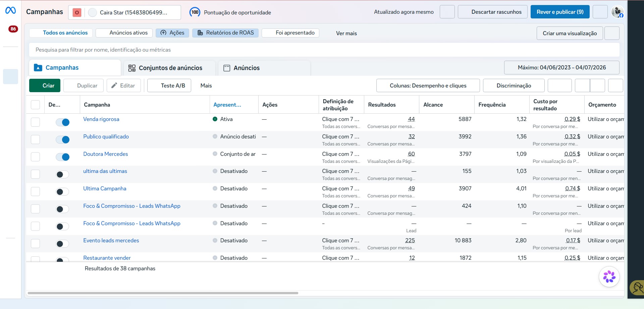Viewport: 644px width, 309px height.
Task: Click the green Criar button
Action: pos(45,85)
